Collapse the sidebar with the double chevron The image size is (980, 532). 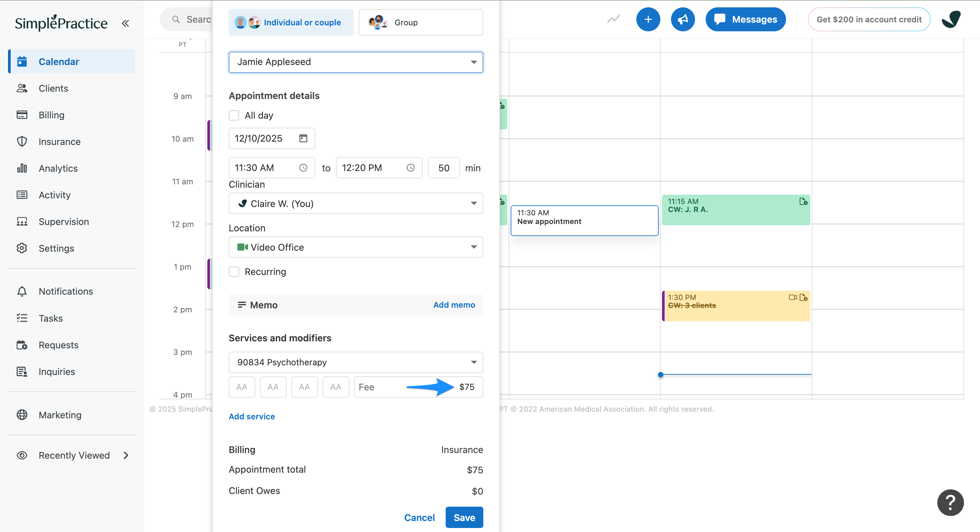(125, 23)
